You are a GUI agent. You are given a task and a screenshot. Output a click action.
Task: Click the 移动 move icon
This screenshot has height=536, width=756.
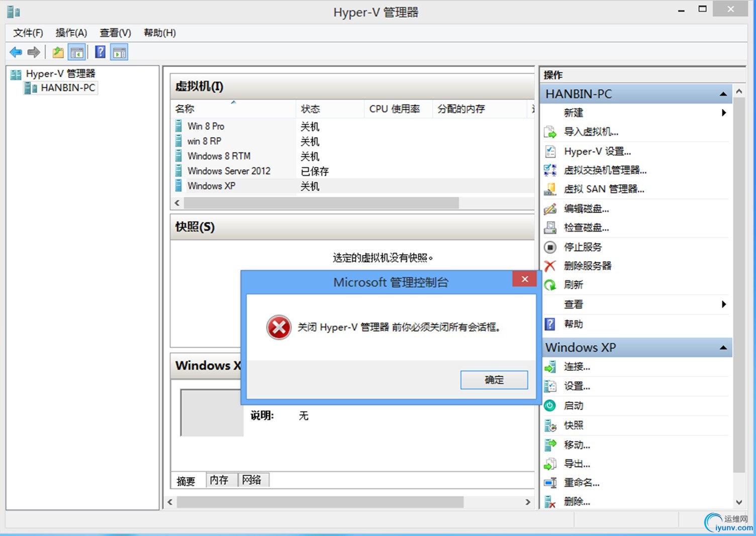tap(550, 445)
